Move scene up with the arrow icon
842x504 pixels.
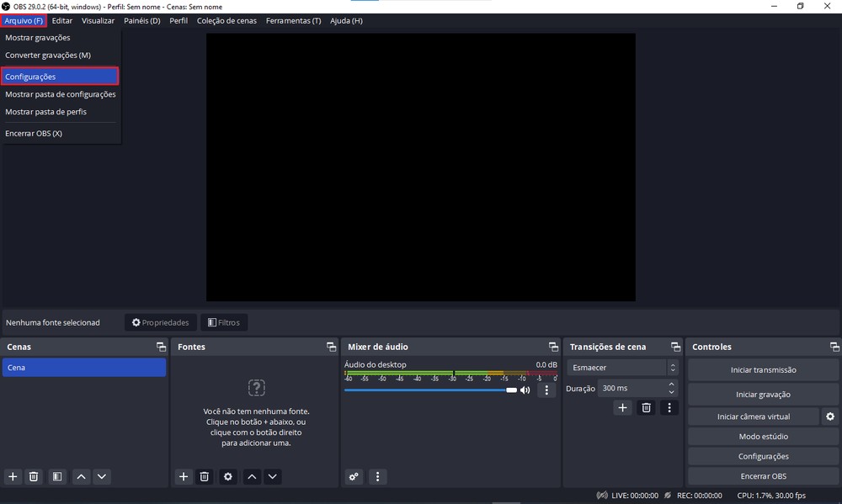click(x=81, y=476)
